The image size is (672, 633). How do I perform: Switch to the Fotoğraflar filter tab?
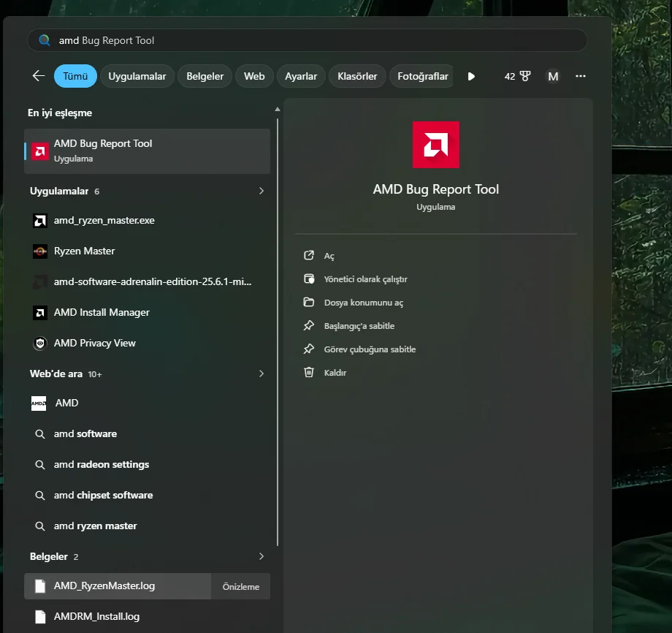(x=421, y=76)
